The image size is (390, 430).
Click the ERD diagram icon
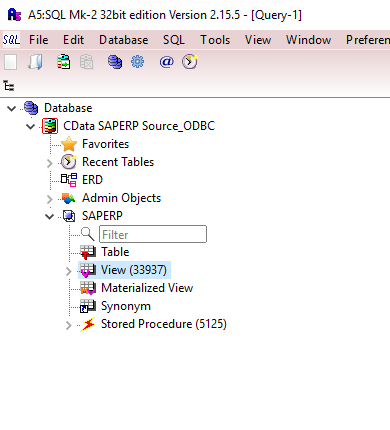click(x=69, y=180)
